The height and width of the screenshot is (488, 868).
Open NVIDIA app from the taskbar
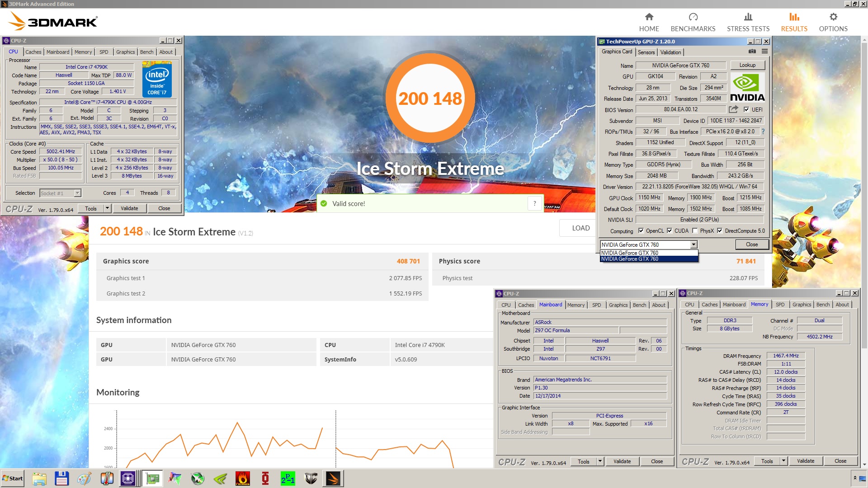[220, 479]
